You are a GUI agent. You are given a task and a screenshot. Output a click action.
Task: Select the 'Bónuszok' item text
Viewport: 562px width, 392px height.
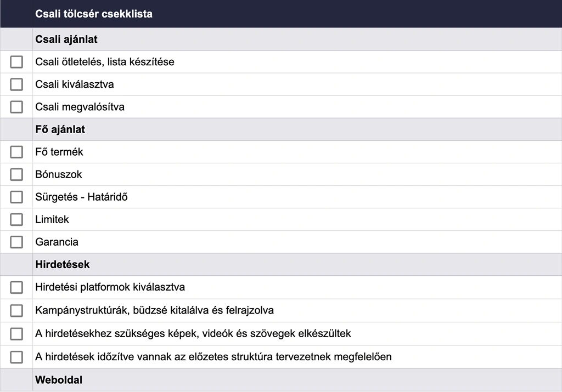pos(59,174)
